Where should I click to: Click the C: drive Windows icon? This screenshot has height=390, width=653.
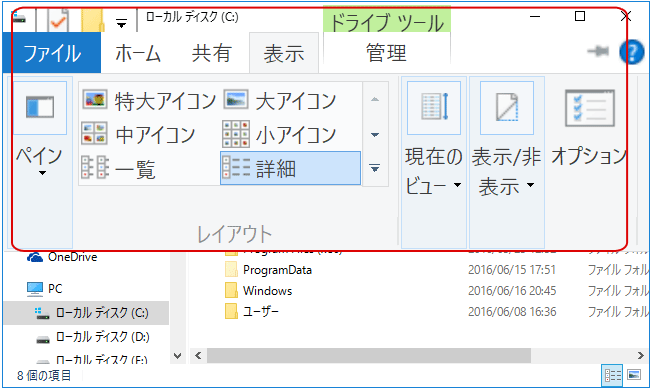[42, 313]
